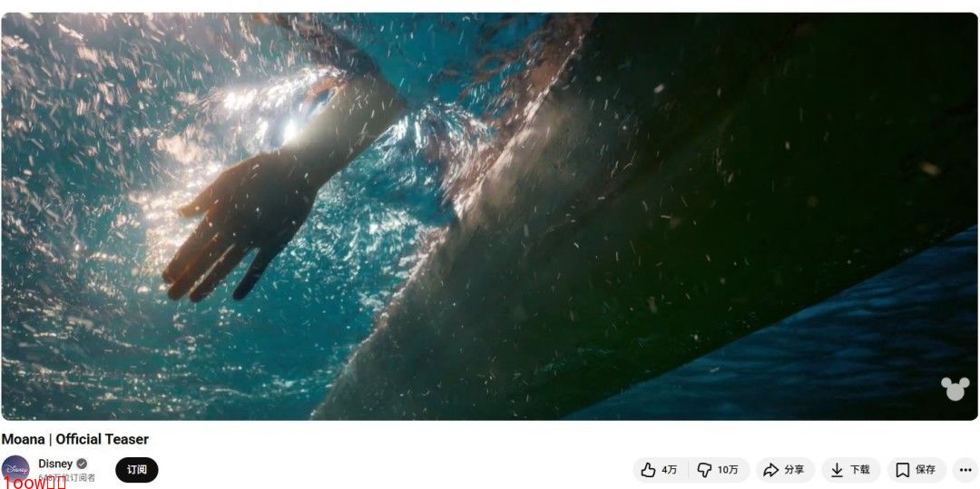Select the 4万 like count
The height and width of the screenshot is (489, 980).
click(x=670, y=470)
